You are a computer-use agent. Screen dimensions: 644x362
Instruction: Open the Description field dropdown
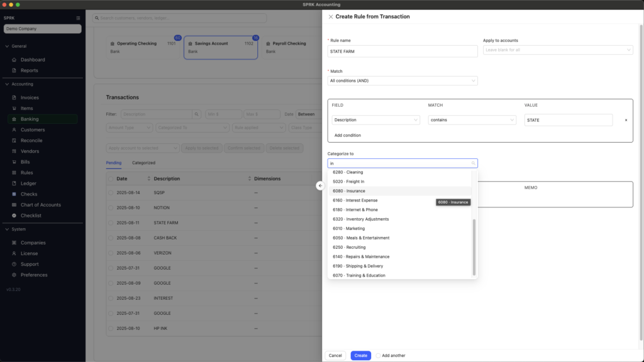(376, 120)
